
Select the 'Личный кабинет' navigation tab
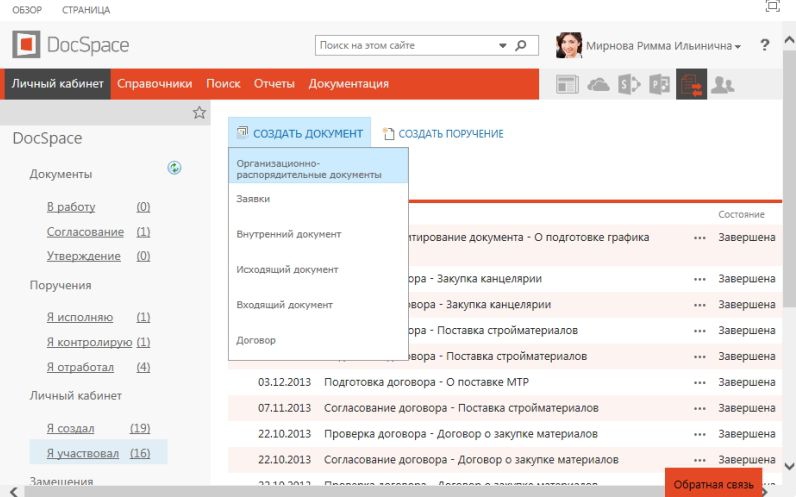58,84
